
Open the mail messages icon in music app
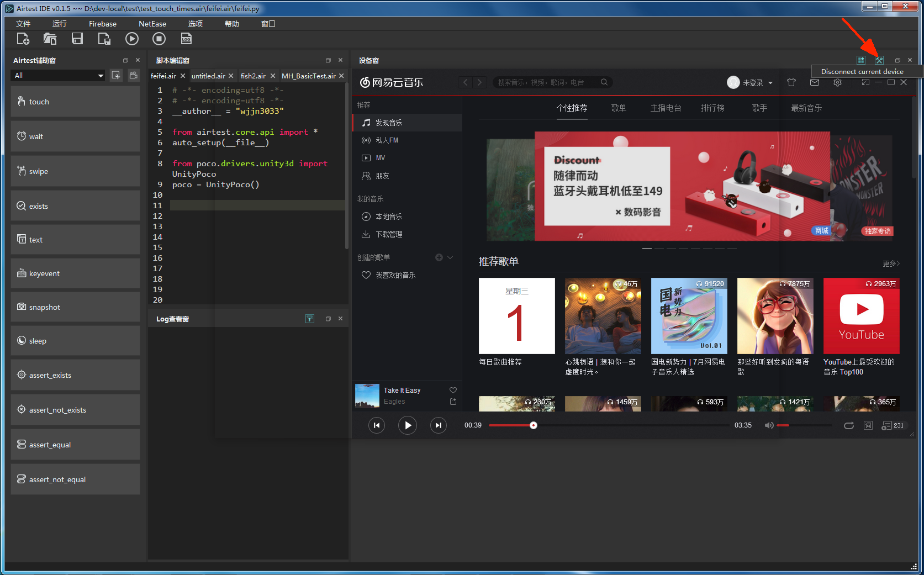[815, 82]
